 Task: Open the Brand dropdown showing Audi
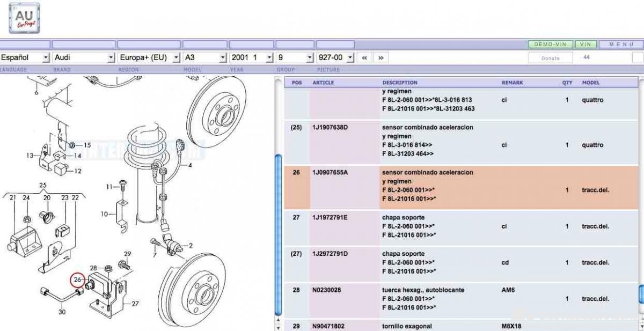84,57
